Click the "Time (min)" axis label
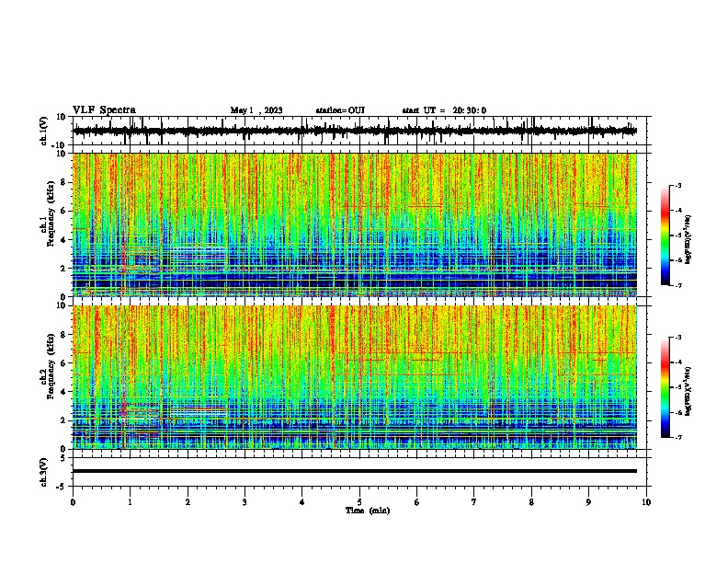This screenshot has width=728, height=563. click(x=368, y=511)
